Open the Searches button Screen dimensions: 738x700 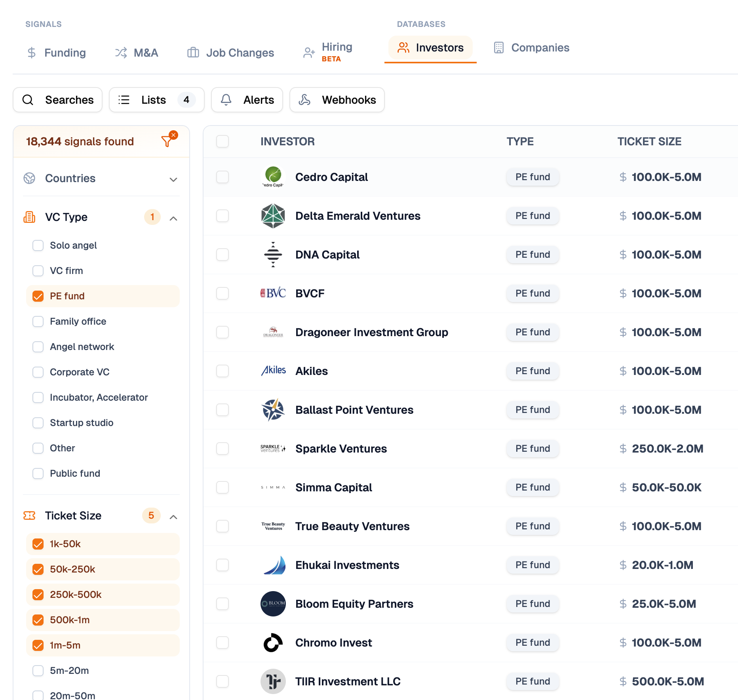click(x=58, y=100)
